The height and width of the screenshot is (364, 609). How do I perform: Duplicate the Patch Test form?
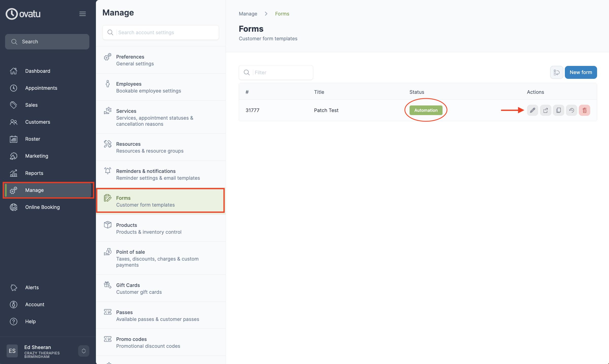[559, 110]
